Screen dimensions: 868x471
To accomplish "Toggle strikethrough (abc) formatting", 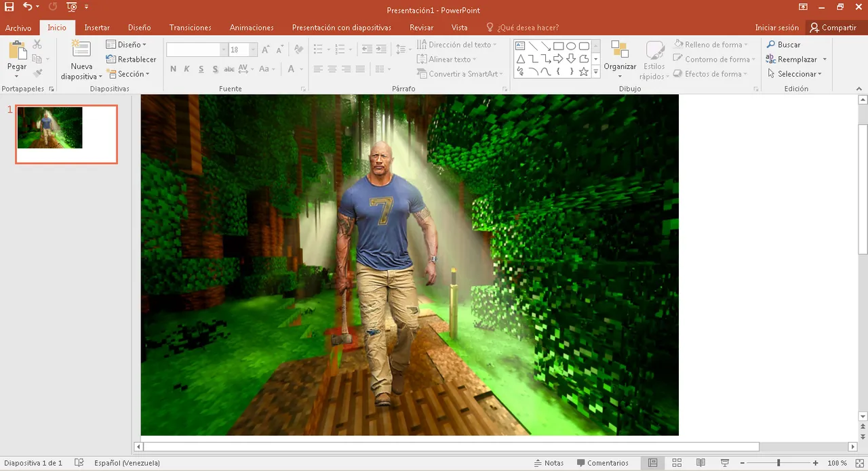I will (229, 69).
